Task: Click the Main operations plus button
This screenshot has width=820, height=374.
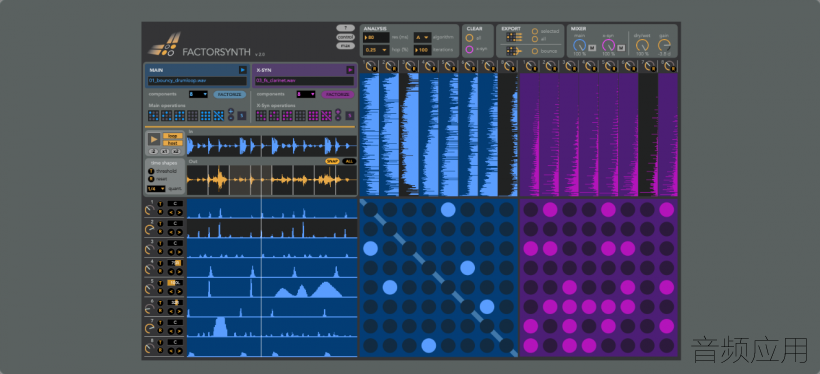Action: pos(231,112)
